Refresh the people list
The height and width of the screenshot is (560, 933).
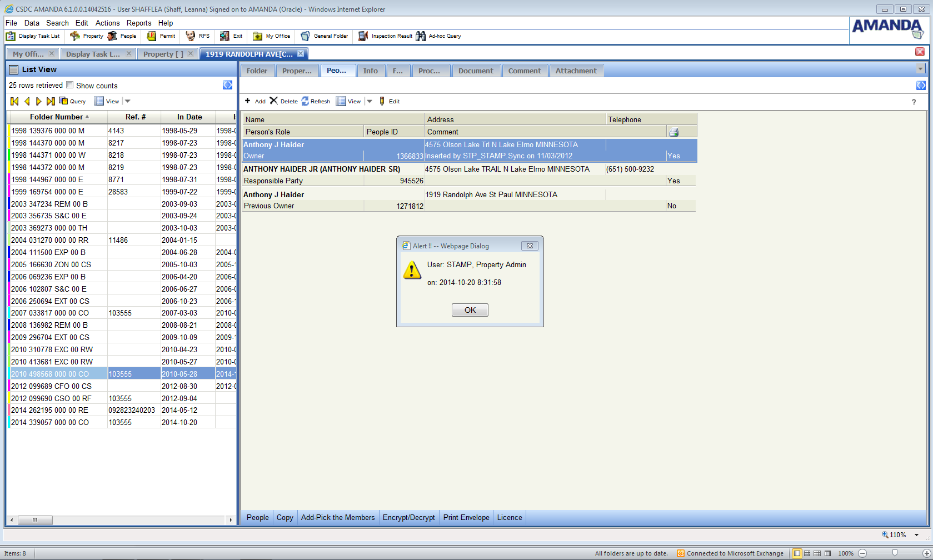click(305, 101)
